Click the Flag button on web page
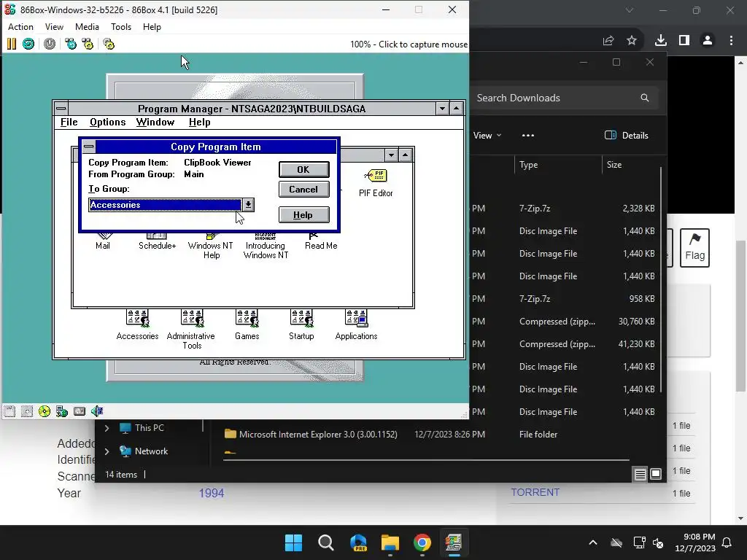 (694, 248)
